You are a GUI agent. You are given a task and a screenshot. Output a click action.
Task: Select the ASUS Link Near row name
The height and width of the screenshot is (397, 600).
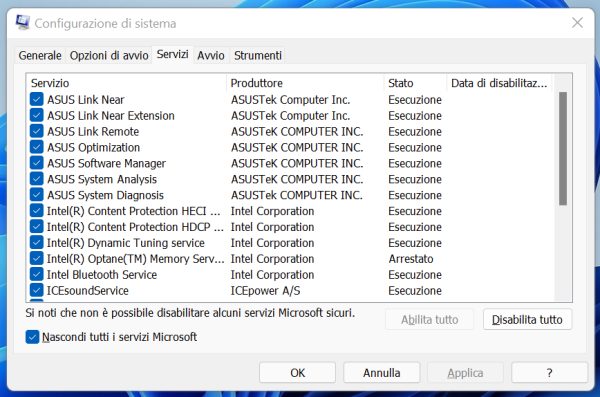tap(86, 100)
